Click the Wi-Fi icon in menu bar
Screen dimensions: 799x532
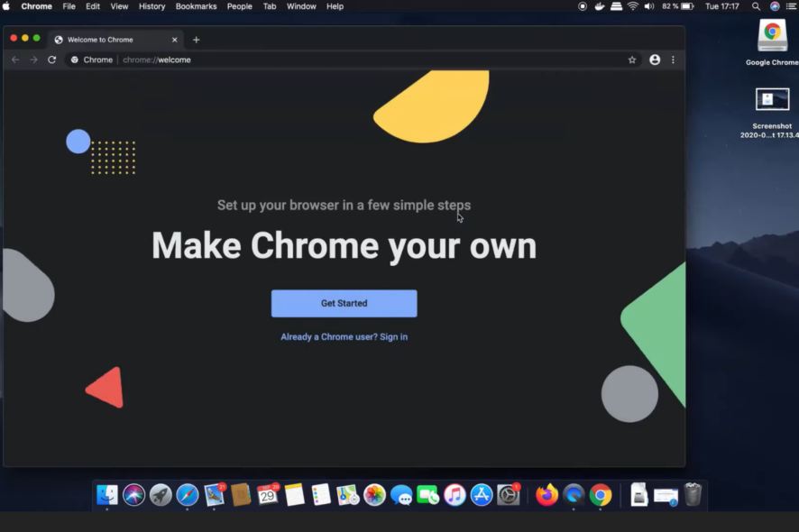pyautogui.click(x=633, y=6)
